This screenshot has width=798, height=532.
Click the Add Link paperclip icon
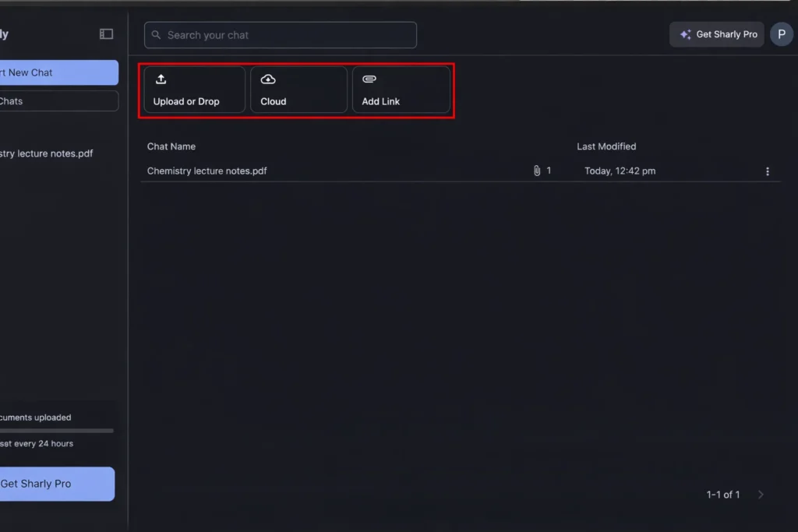[x=369, y=79]
